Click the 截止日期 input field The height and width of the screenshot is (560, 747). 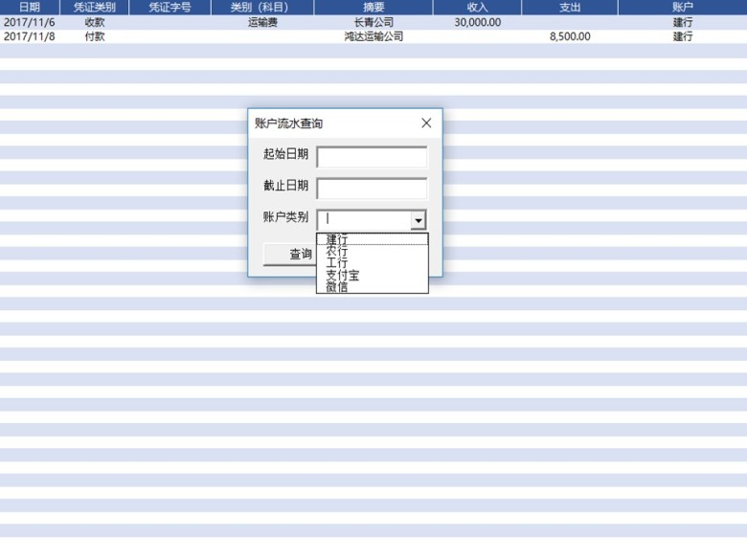(372, 189)
